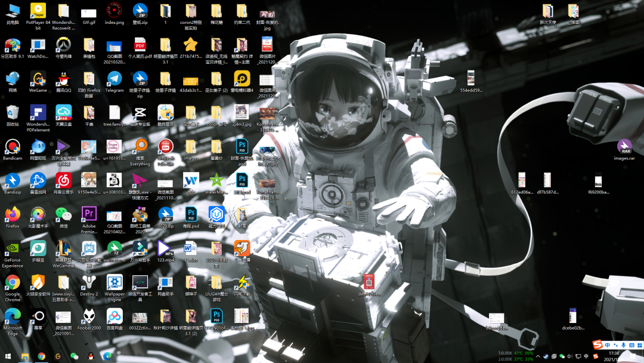Image resolution: width=644 pixels, height=363 pixels.
Task: Launch the 剪映专业版 video editor
Action: (140, 115)
